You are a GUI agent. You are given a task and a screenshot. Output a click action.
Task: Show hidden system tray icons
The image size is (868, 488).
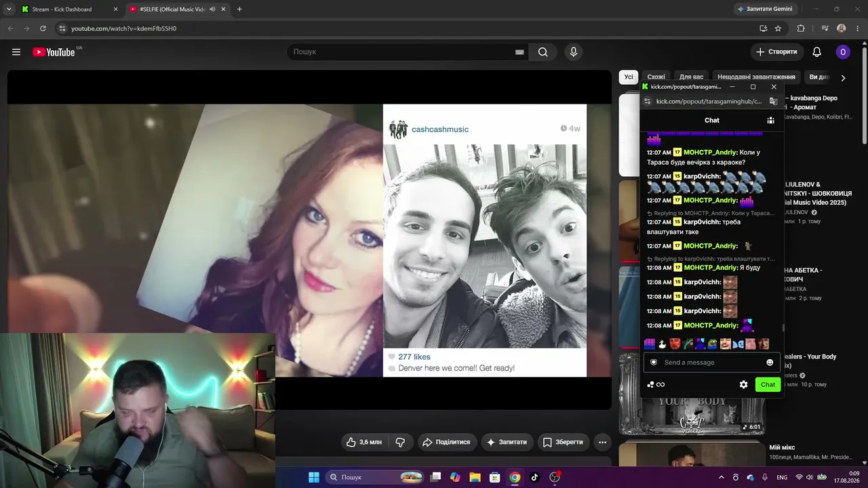click(722, 477)
